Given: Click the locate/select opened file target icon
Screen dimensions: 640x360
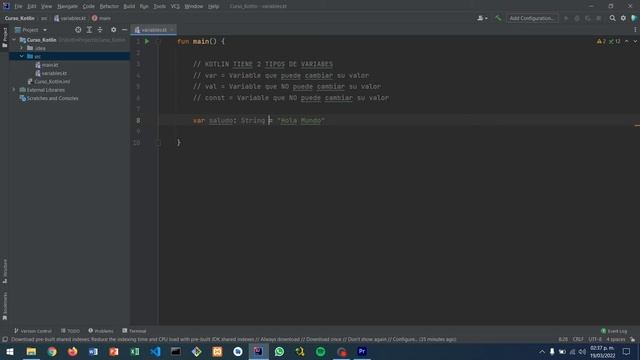Looking at the screenshot, I should click(x=78, y=30).
